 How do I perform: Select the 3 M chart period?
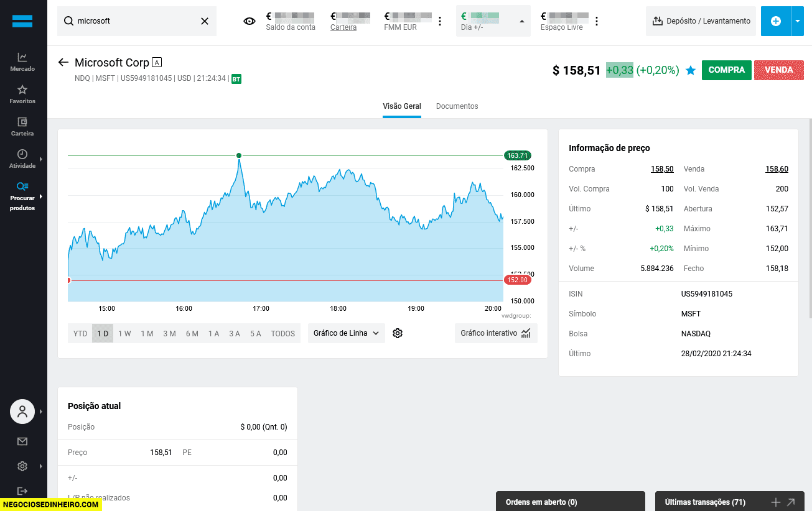pos(169,334)
